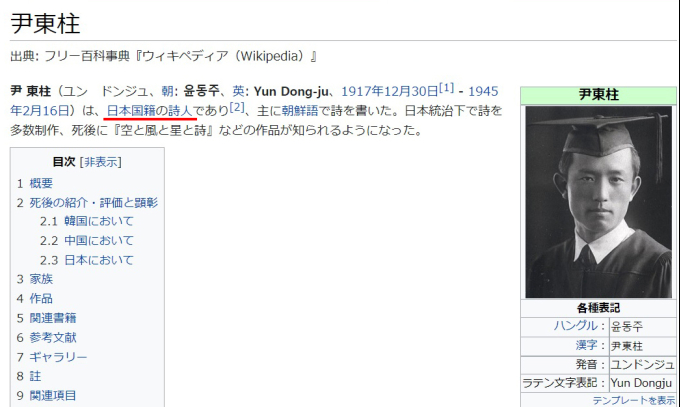Click the portrait photo of 尹東柱
This screenshot has width=680, height=407.
coord(598,201)
